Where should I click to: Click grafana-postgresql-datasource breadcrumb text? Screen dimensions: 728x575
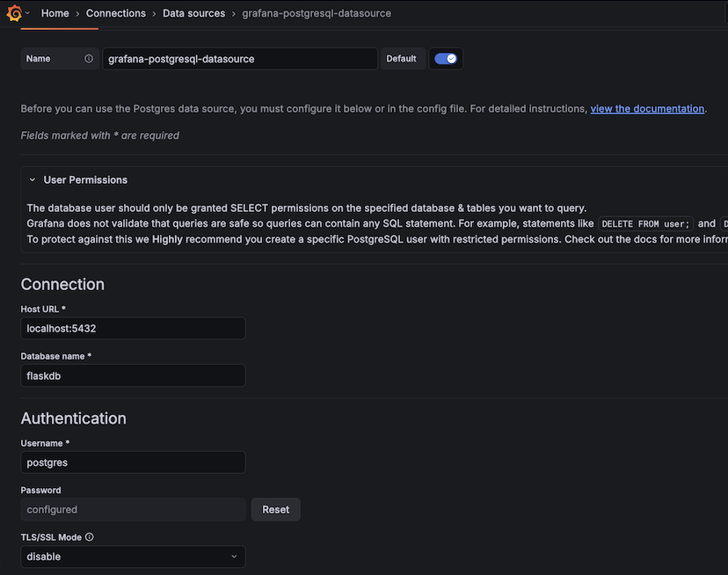click(317, 13)
